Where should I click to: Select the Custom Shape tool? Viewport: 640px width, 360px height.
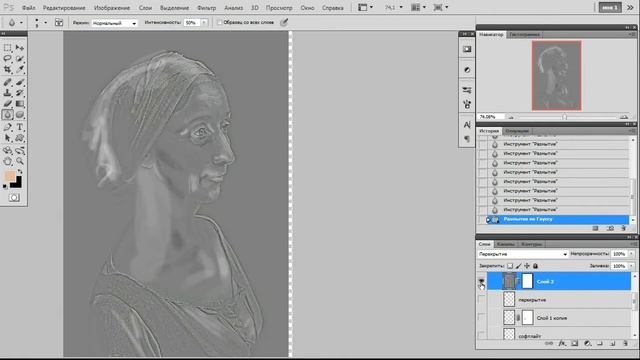(20, 138)
